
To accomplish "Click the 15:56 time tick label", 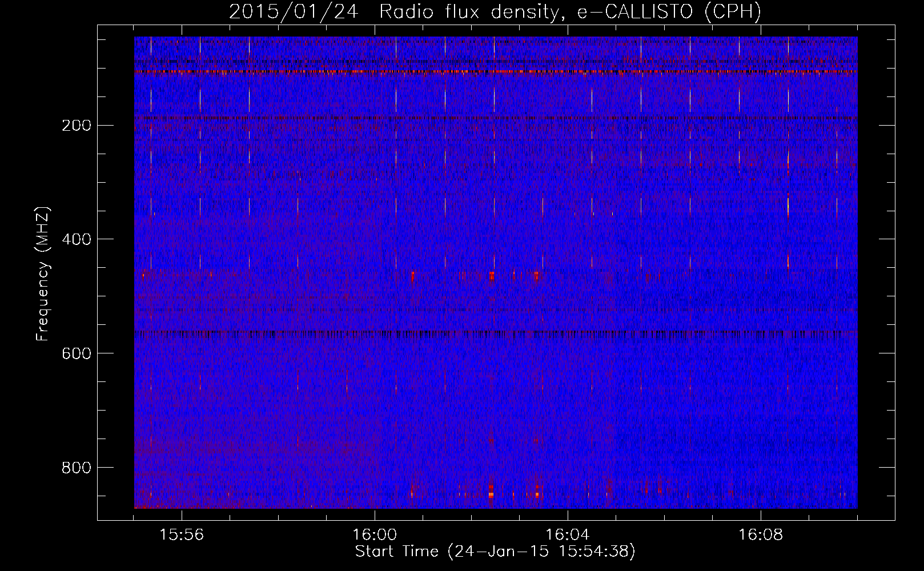I will coord(182,535).
